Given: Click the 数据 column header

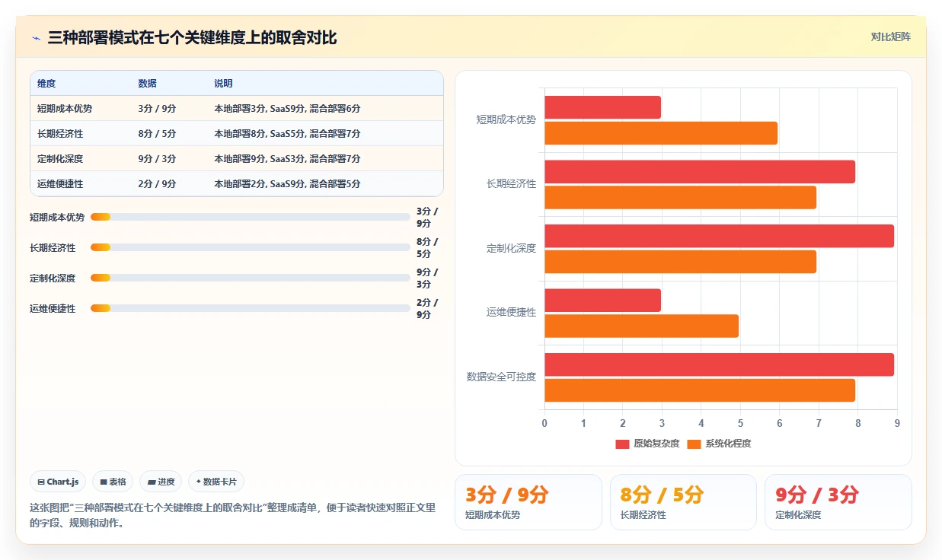Looking at the screenshot, I should tap(147, 84).
